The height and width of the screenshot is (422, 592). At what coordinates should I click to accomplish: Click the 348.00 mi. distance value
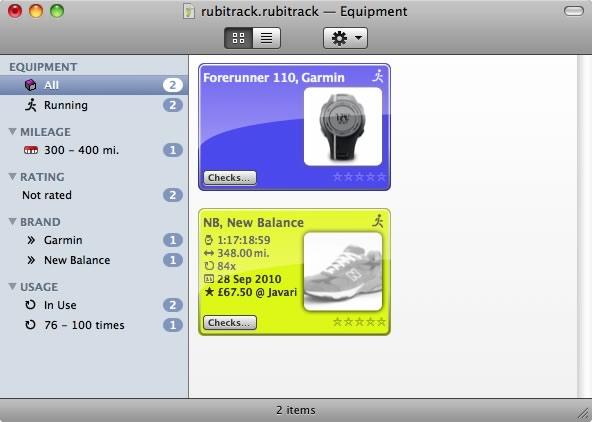(243, 253)
